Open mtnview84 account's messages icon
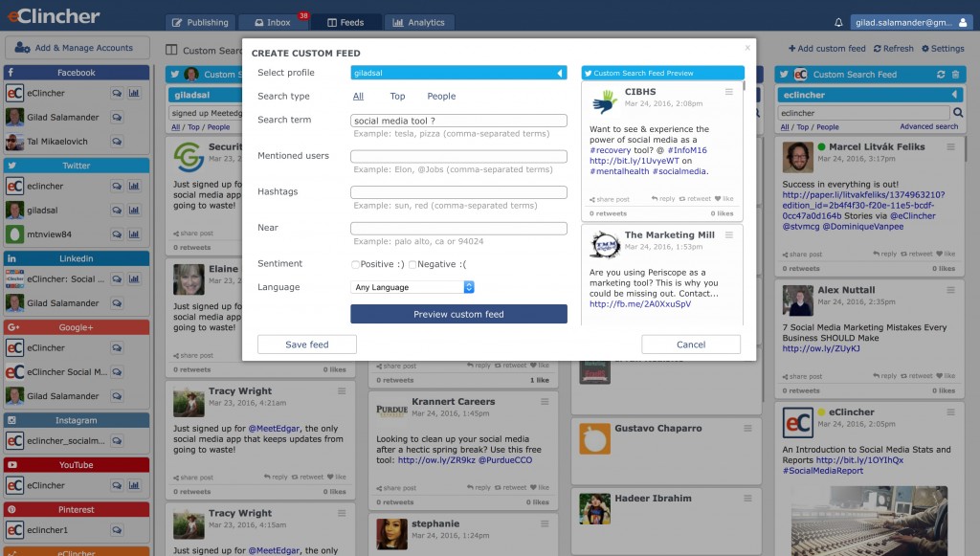 coord(117,234)
